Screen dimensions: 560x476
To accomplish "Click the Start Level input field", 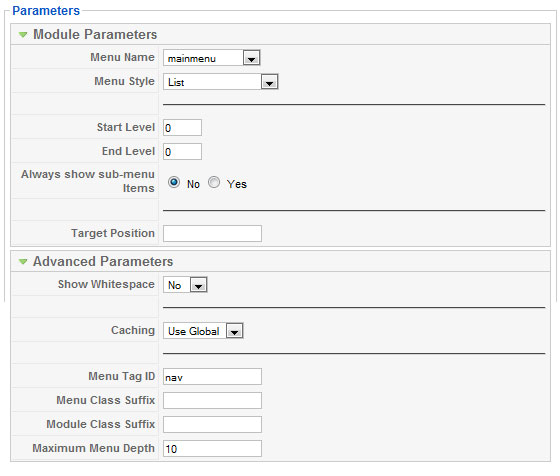I will click(182, 127).
